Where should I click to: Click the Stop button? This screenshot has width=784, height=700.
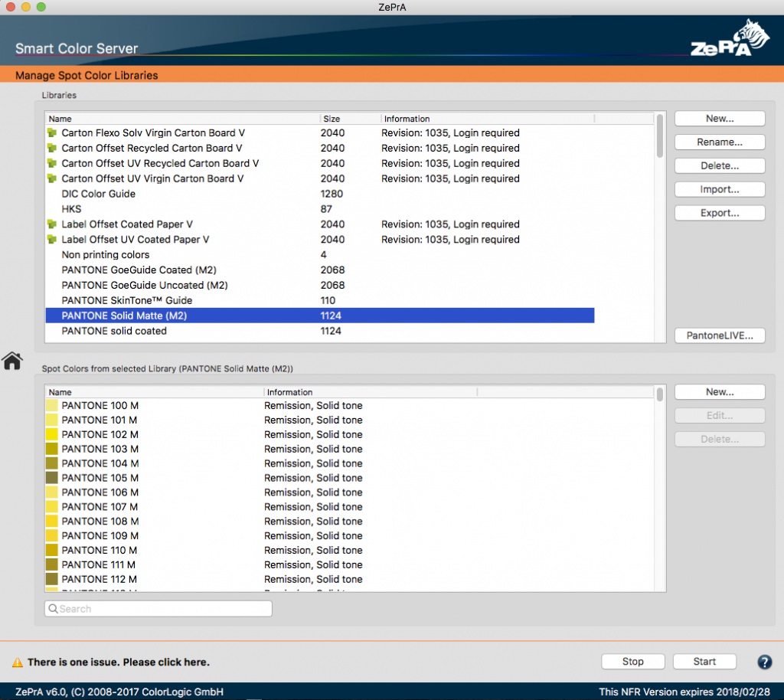tap(633, 662)
